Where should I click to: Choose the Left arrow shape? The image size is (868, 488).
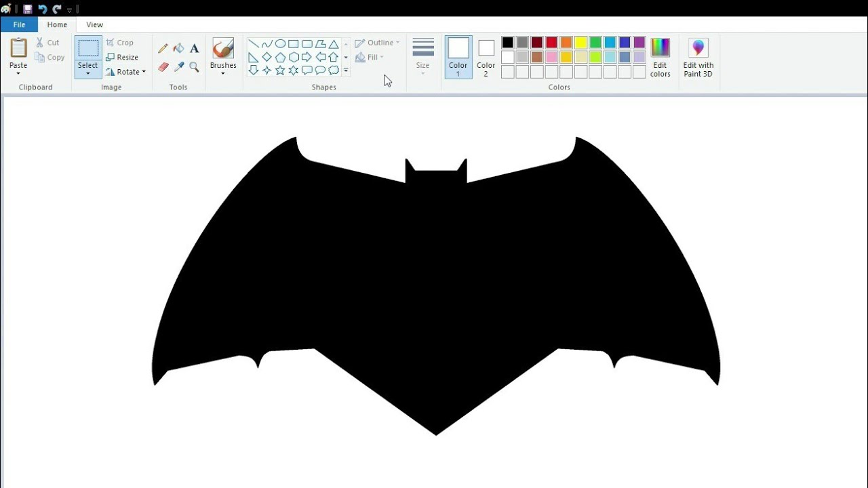pos(320,57)
